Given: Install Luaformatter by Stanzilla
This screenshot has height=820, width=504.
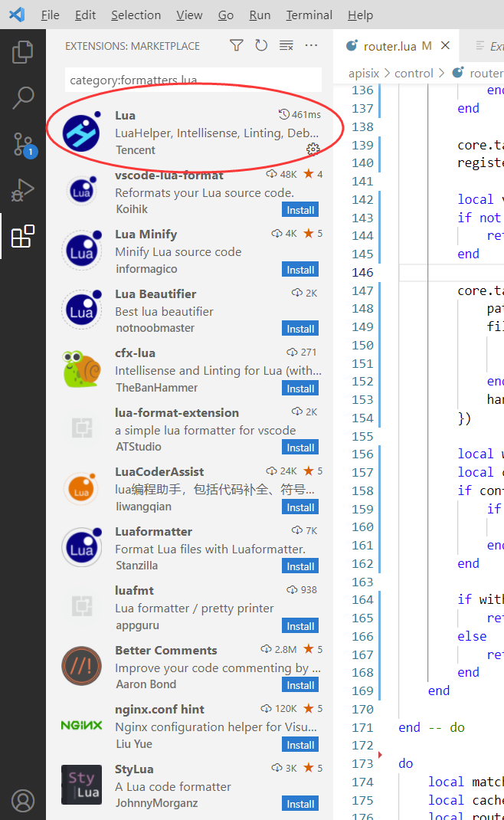Looking at the screenshot, I should click(300, 566).
